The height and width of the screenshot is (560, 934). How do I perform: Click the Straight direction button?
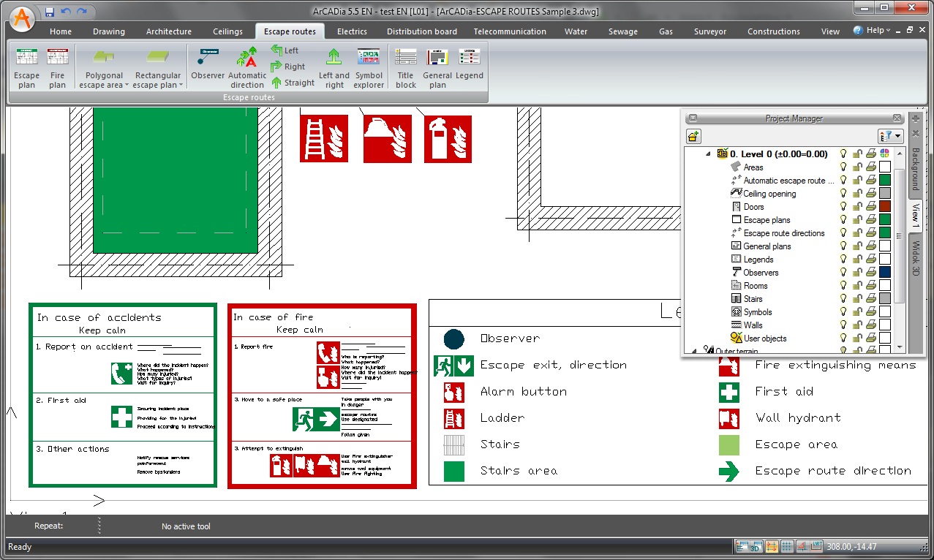click(x=293, y=83)
